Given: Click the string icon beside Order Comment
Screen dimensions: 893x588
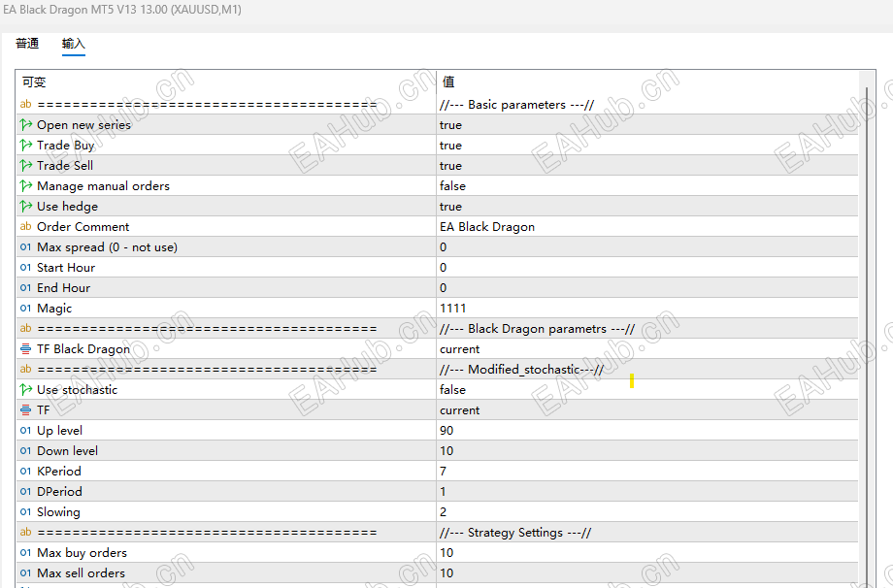Looking at the screenshot, I should (25, 226).
